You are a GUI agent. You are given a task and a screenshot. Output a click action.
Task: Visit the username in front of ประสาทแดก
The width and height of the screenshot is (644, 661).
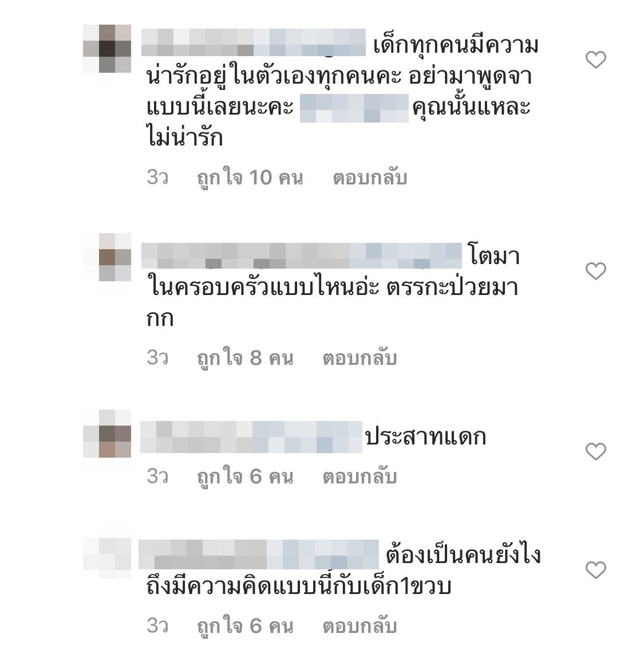(251, 436)
